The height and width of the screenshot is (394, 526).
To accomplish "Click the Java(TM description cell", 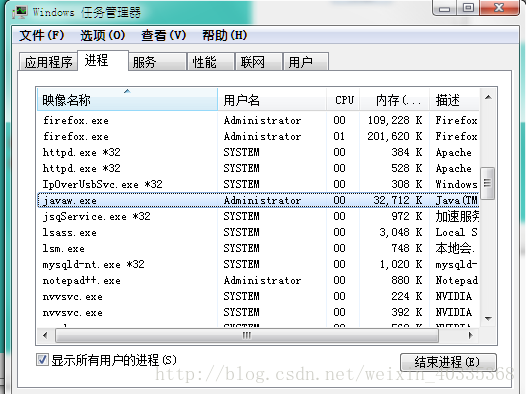I will coord(457,201).
